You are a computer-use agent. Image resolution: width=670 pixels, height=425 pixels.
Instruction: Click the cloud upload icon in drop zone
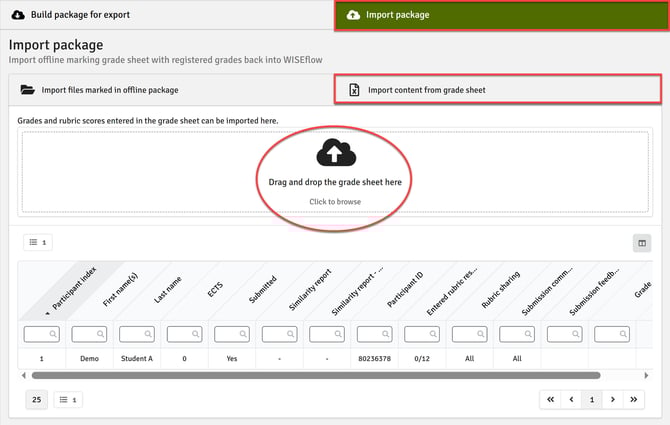(x=335, y=153)
